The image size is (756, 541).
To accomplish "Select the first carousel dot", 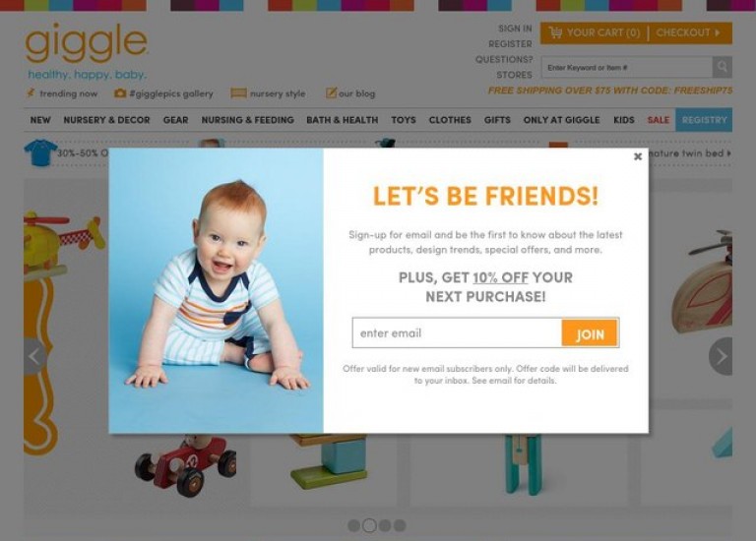I will click(x=354, y=525).
